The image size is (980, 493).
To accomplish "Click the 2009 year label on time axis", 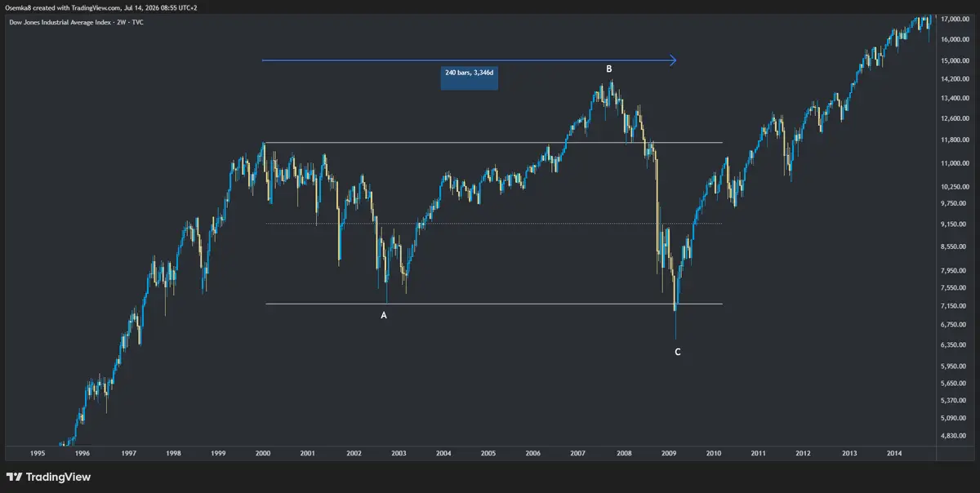I will click(x=669, y=453).
